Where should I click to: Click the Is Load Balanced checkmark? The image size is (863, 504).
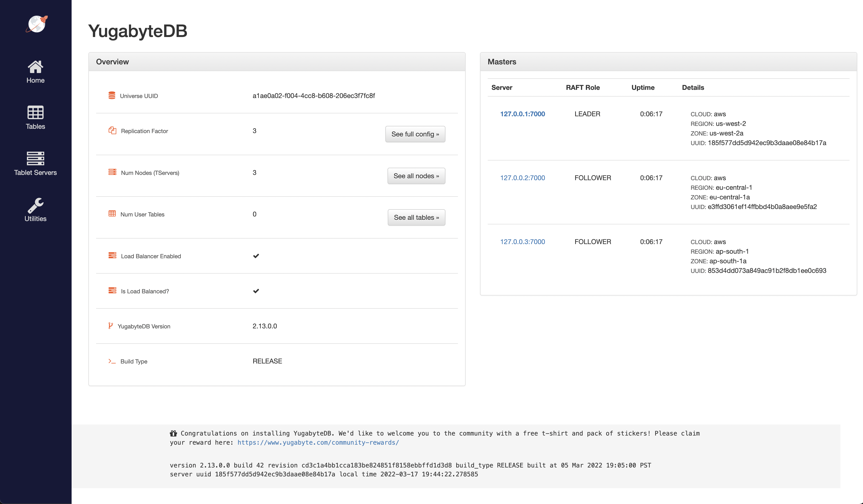(256, 291)
